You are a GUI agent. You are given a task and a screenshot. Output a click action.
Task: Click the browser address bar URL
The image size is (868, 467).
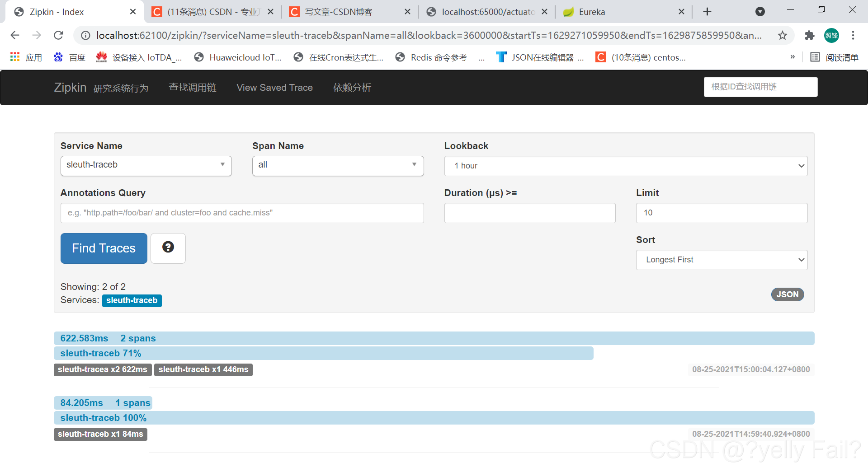click(x=429, y=35)
